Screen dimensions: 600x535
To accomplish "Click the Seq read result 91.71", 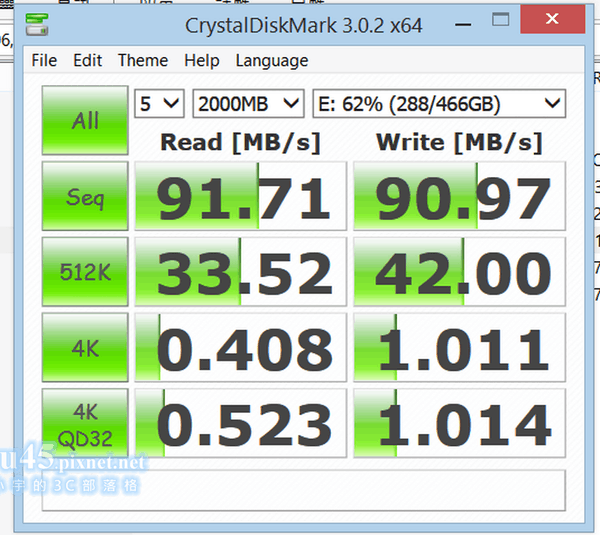I will click(x=241, y=196).
